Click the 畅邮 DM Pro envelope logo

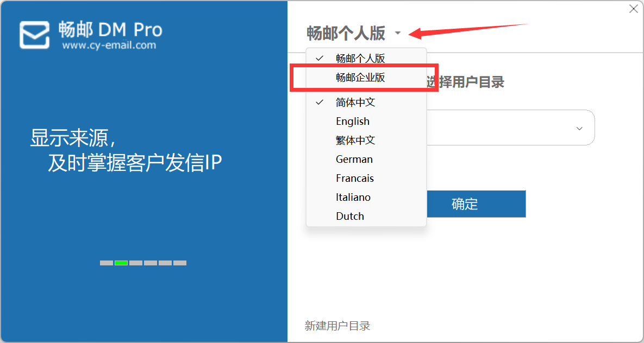[x=34, y=35]
